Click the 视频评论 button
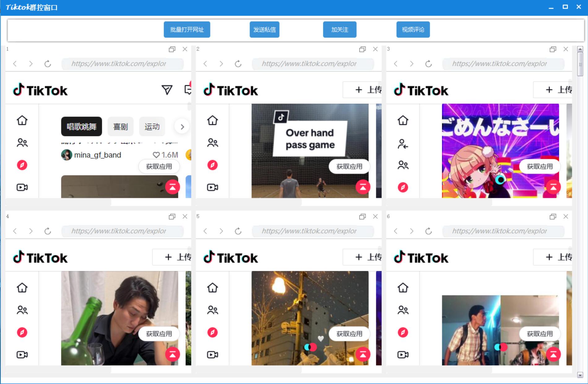Viewport: 588px width, 384px height. [x=413, y=29]
